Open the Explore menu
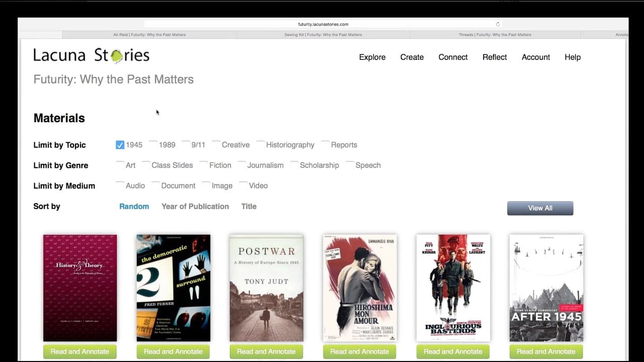 [x=372, y=57]
